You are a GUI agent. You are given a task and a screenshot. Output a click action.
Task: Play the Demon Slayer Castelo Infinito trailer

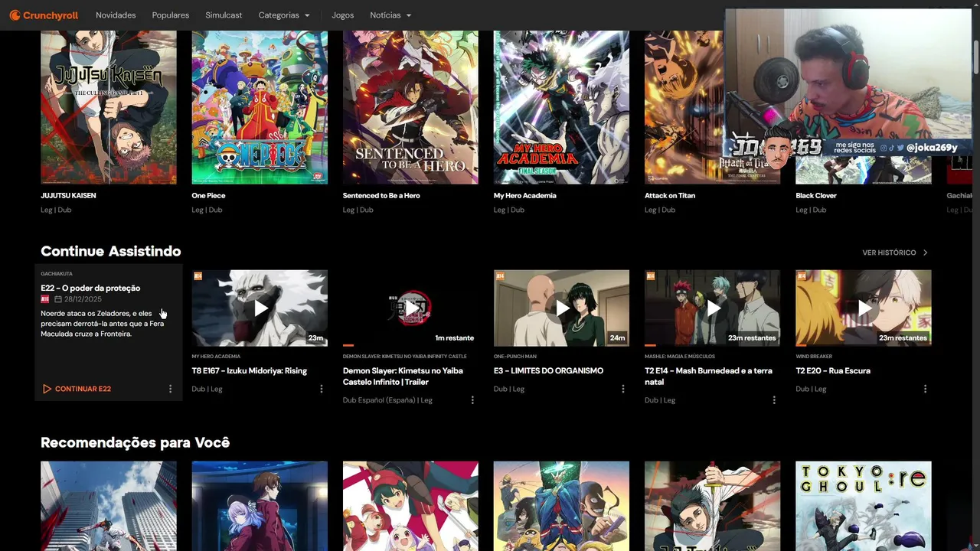point(410,308)
